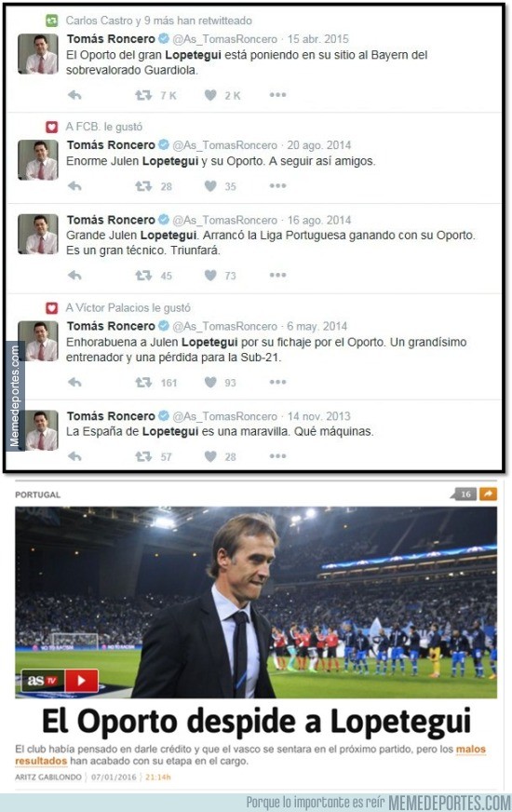The height and width of the screenshot is (812, 512).
Task: Open Tomás Roncero profile from top tweet
Action: pos(111,39)
